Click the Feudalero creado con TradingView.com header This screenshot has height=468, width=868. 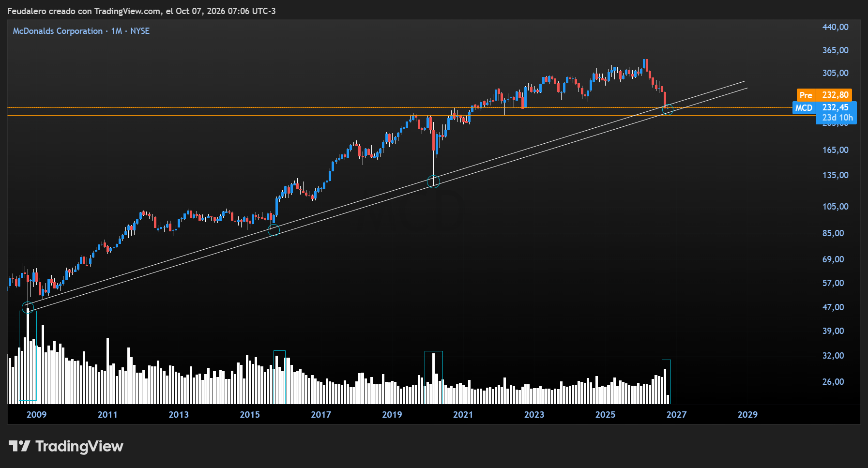tap(141, 11)
